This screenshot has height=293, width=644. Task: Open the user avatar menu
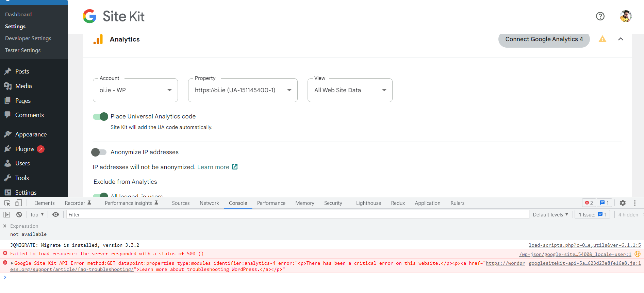[x=626, y=16]
